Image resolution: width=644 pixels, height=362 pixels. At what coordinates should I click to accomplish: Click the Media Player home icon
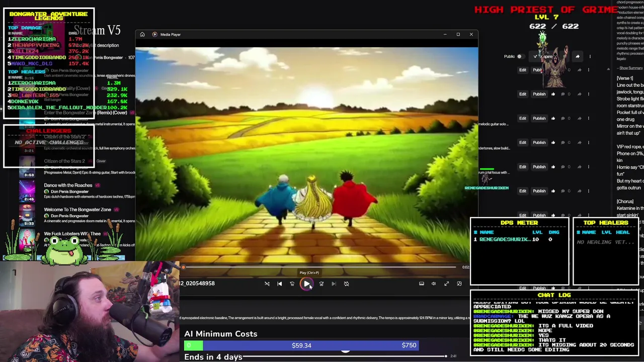coord(142,34)
